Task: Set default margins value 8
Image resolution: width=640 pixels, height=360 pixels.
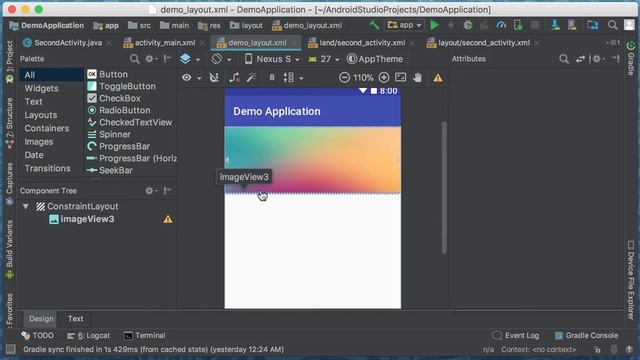Action: click(x=272, y=78)
